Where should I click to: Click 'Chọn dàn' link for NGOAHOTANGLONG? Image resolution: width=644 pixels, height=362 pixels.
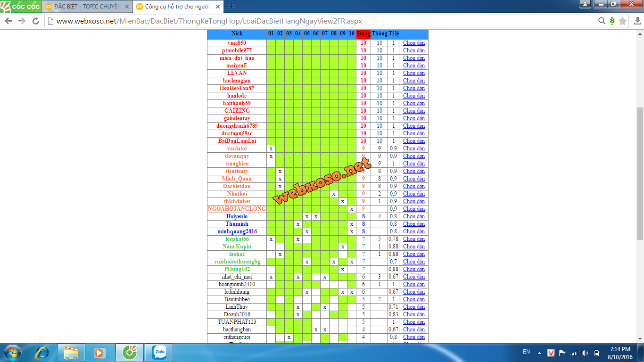(x=413, y=209)
